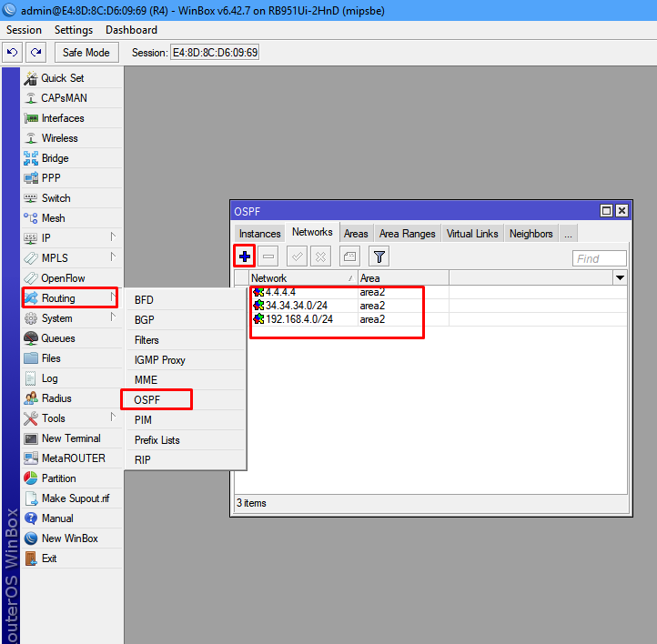This screenshot has height=644, width=657.
Task: Expand the System submenu
Action: click(x=113, y=317)
